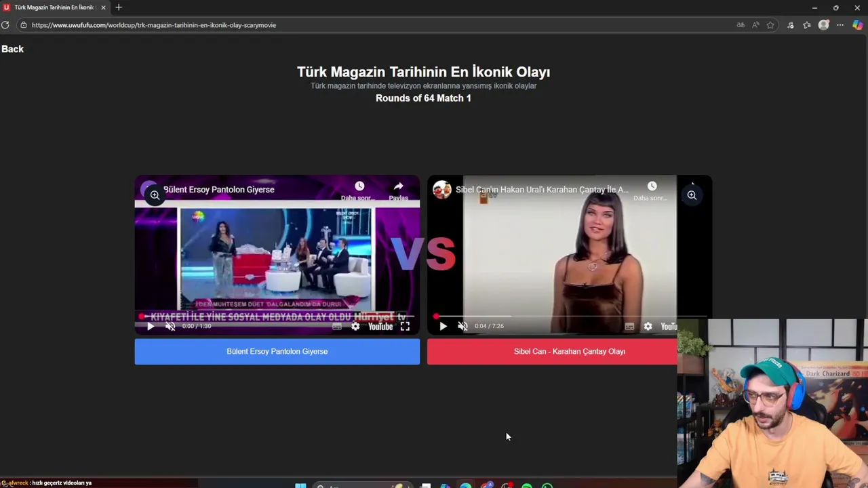
Task: Toggle subtitles on the Sibel Can video
Action: (x=629, y=326)
